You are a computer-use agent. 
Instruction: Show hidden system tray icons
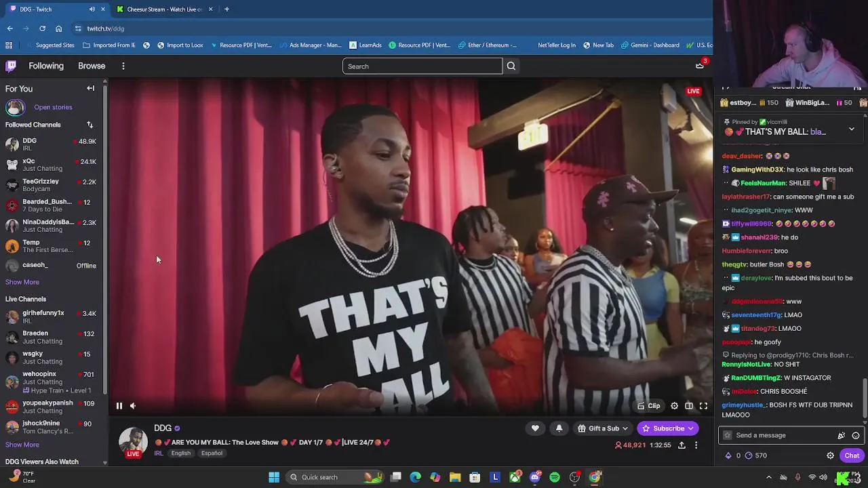pyautogui.click(x=768, y=477)
